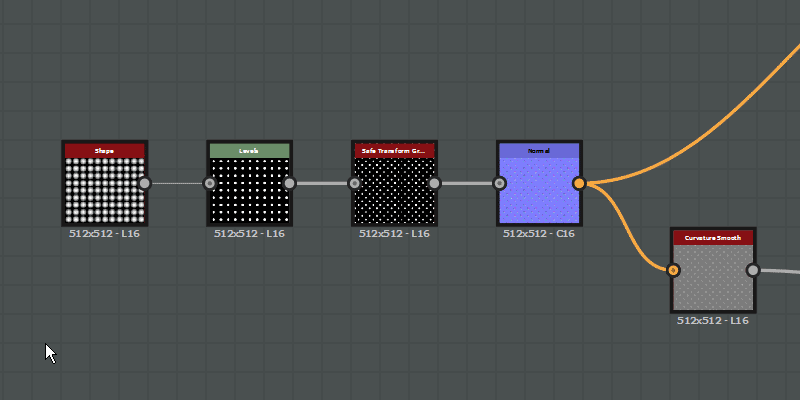
Task: Click the Shape node's dotted grid thumbnail
Action: tap(105, 190)
